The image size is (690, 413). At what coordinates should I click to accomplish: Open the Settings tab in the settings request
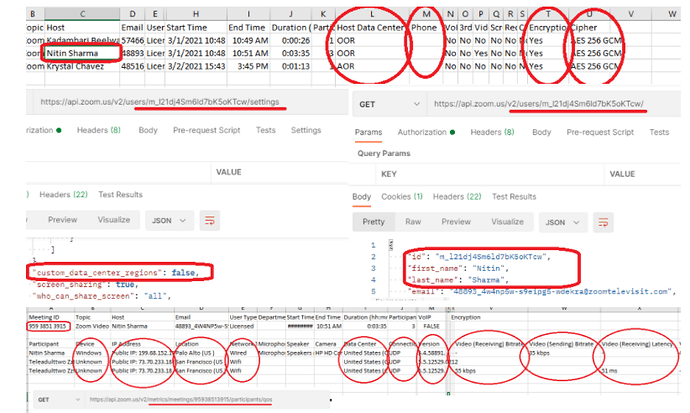(x=306, y=130)
